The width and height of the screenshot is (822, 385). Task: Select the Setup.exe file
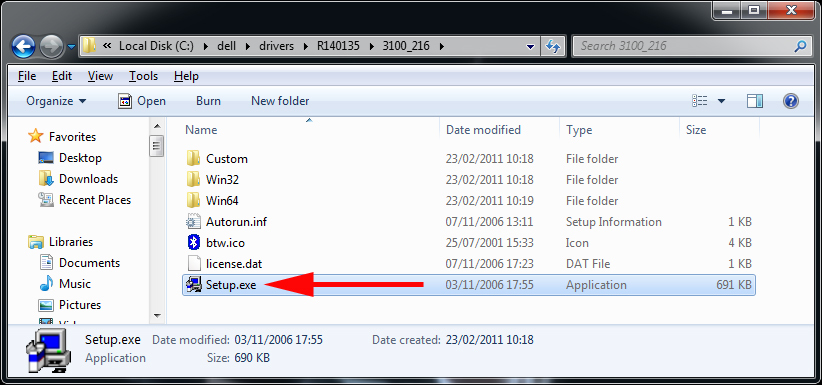[x=469, y=284]
